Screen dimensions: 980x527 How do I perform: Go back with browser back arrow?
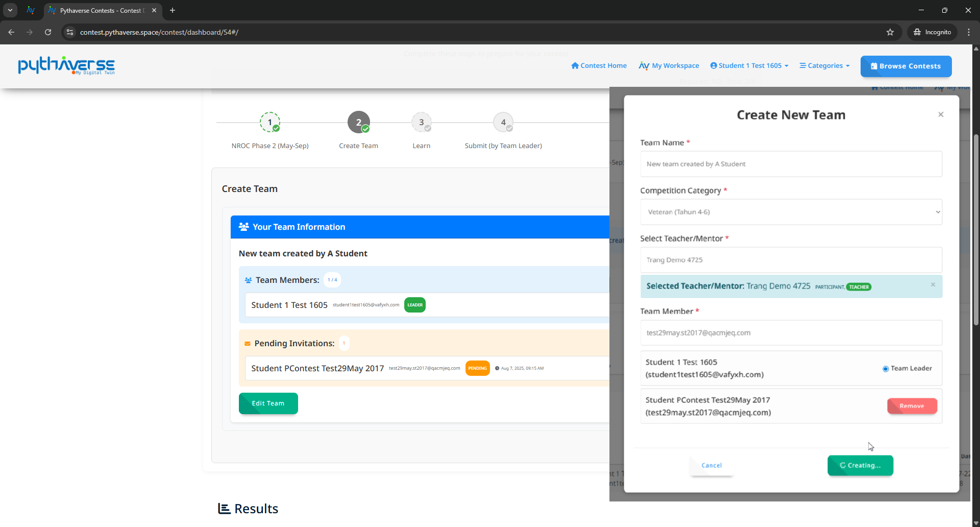[x=11, y=32]
